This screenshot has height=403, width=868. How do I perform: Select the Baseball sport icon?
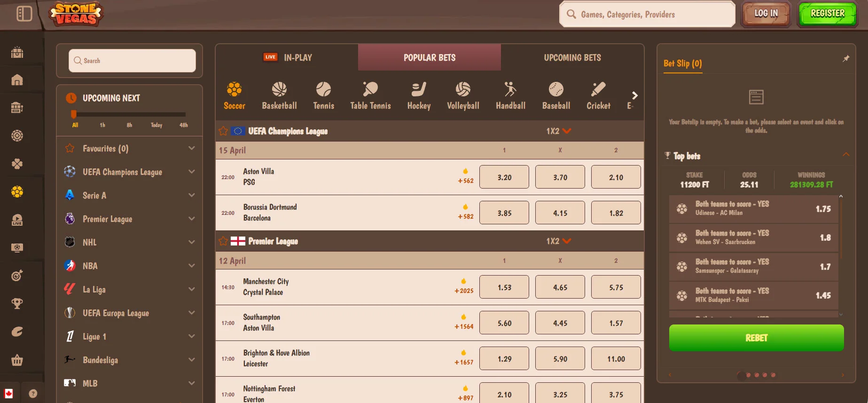[556, 96]
